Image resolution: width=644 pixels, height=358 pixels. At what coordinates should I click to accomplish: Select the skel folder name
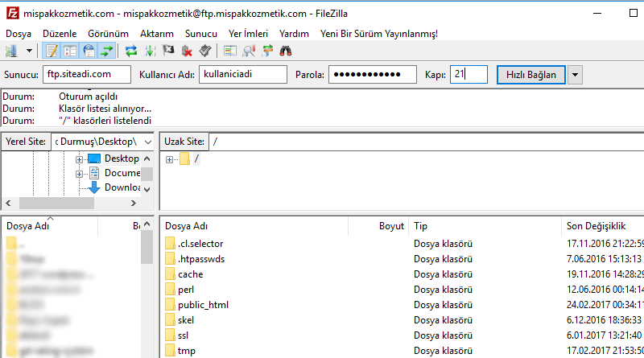pos(186,320)
